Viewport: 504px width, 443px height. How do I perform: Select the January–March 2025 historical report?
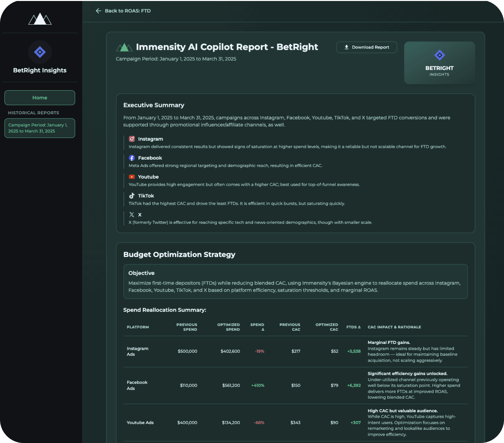tap(40, 128)
